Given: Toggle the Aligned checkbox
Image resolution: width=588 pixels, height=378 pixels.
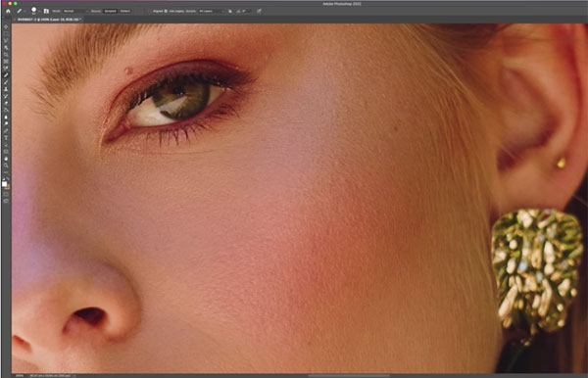Looking at the screenshot, I should [150, 11].
